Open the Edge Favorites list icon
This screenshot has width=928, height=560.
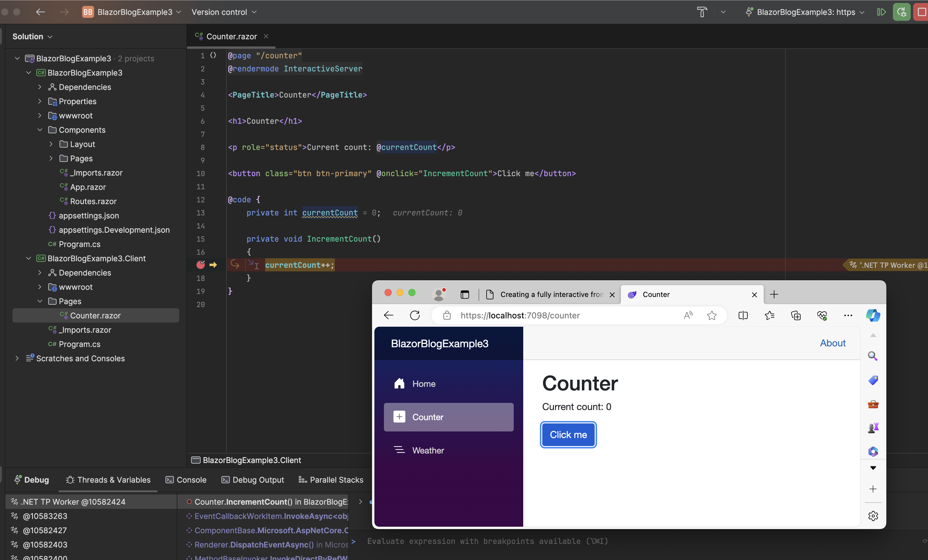(x=769, y=315)
